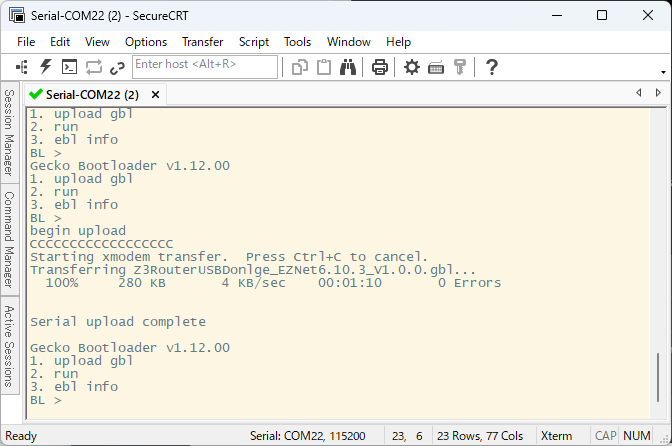Click the CAP indicator in status bar
The height and width of the screenshot is (446, 672).
[x=606, y=436]
